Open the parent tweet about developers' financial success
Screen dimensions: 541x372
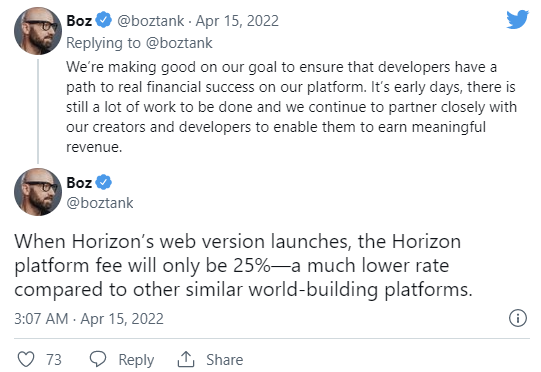click(291, 107)
